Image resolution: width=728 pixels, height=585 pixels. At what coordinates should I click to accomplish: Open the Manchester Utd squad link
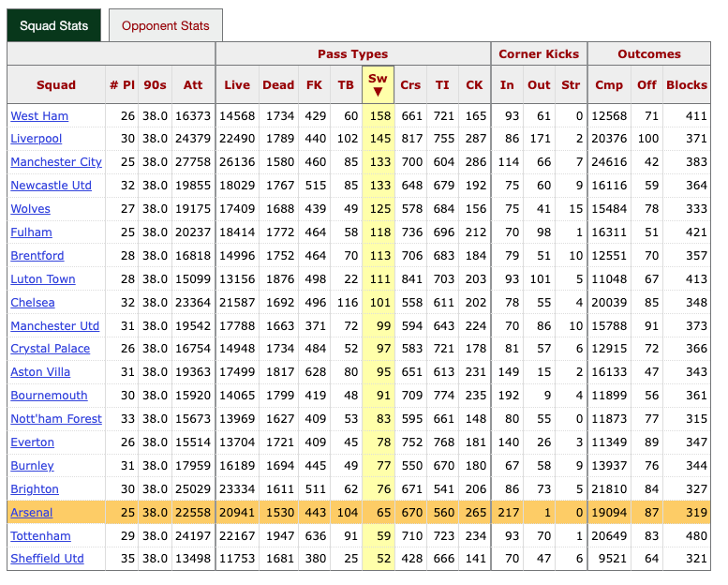tap(54, 326)
